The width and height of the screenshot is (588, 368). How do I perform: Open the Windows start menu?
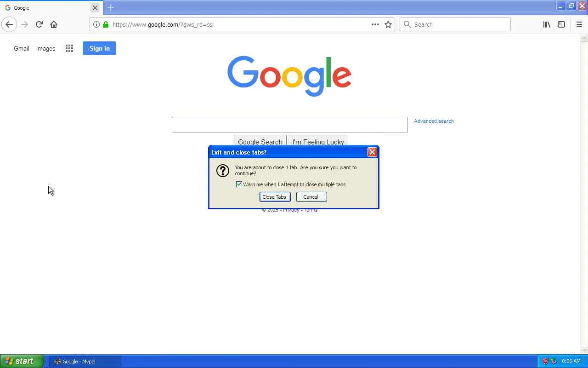coord(22,361)
